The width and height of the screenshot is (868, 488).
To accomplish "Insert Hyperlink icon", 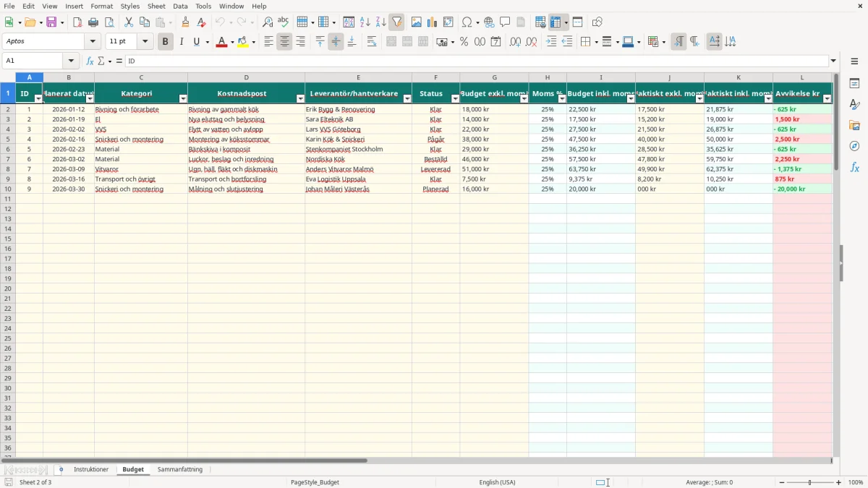I will tap(490, 22).
